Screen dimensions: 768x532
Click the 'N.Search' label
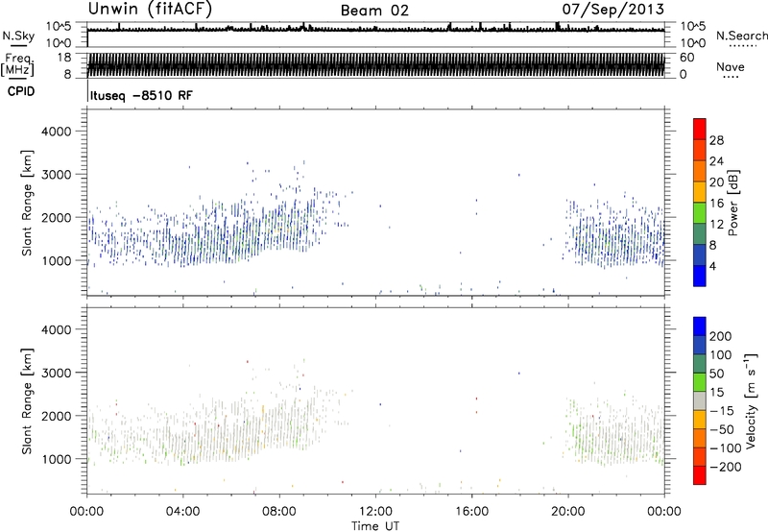tap(741, 36)
